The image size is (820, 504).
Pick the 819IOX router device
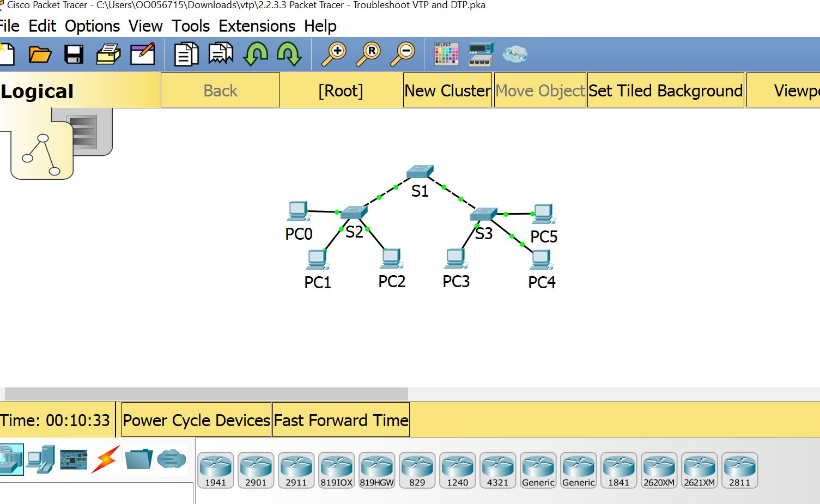(337, 470)
